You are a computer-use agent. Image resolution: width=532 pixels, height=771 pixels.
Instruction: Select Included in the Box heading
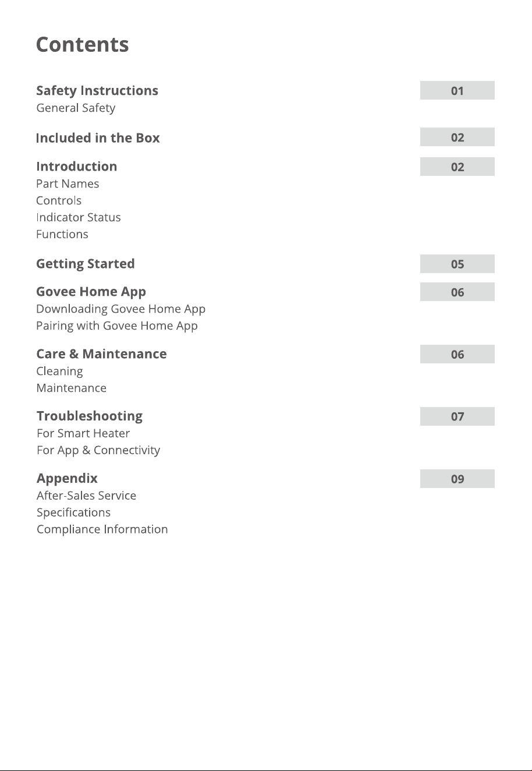[98, 138]
